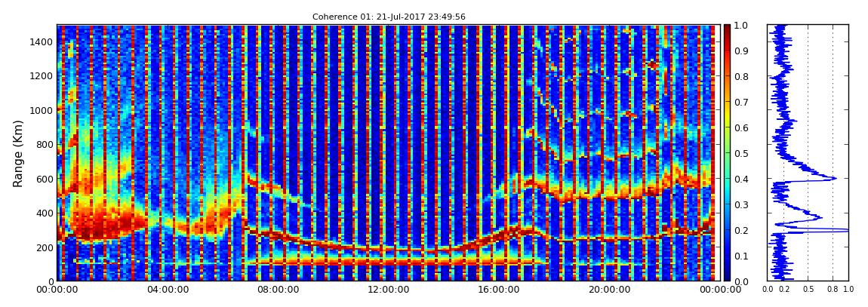Click the 600 range tick label

[45, 179]
